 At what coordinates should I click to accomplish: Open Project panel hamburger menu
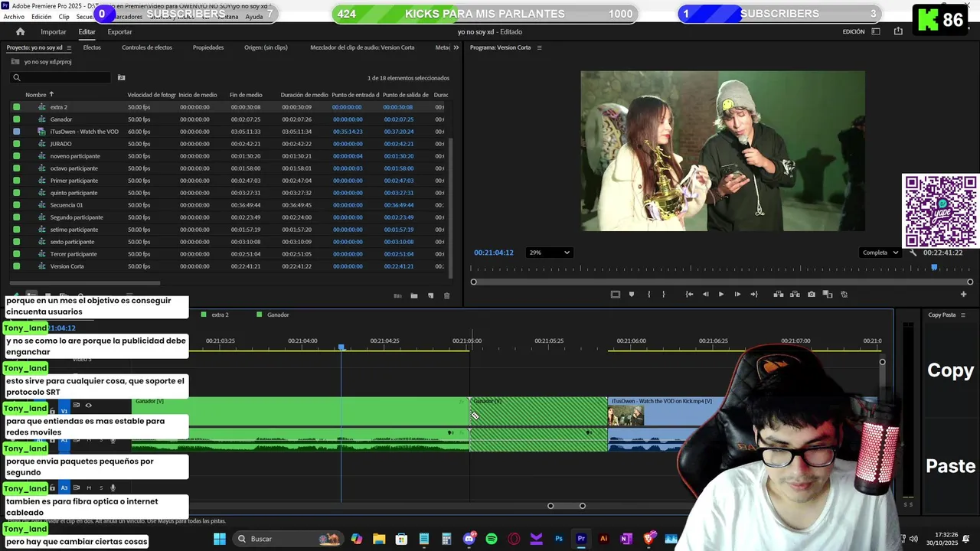(69, 47)
